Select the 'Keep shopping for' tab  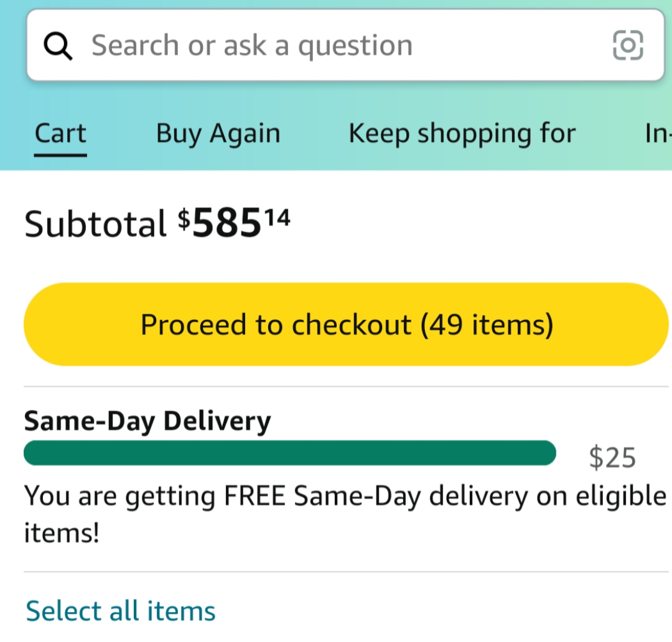[x=462, y=133]
